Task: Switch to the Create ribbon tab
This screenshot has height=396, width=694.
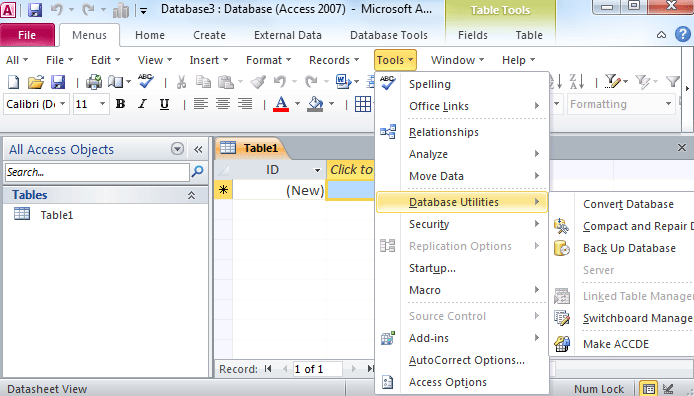Action: coord(209,35)
